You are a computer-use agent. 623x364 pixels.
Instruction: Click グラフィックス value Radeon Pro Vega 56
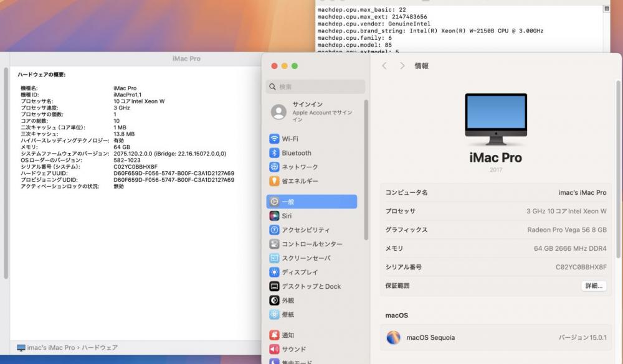coord(567,230)
